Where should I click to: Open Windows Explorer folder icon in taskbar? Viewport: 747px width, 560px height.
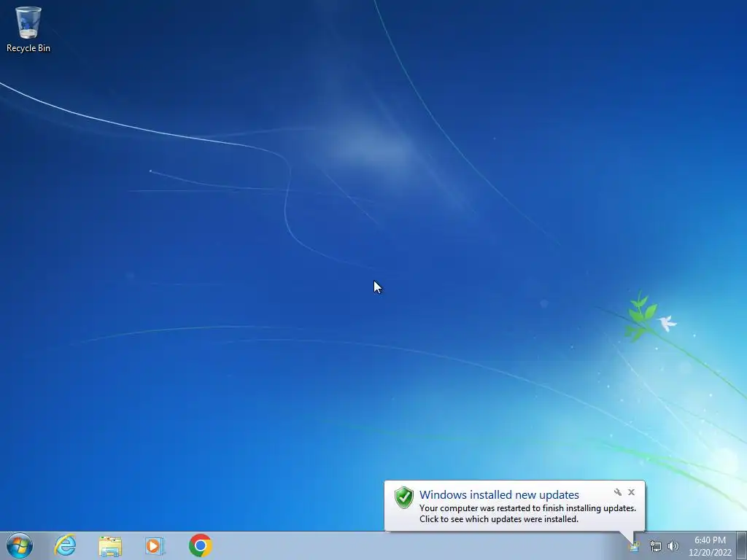click(x=110, y=546)
